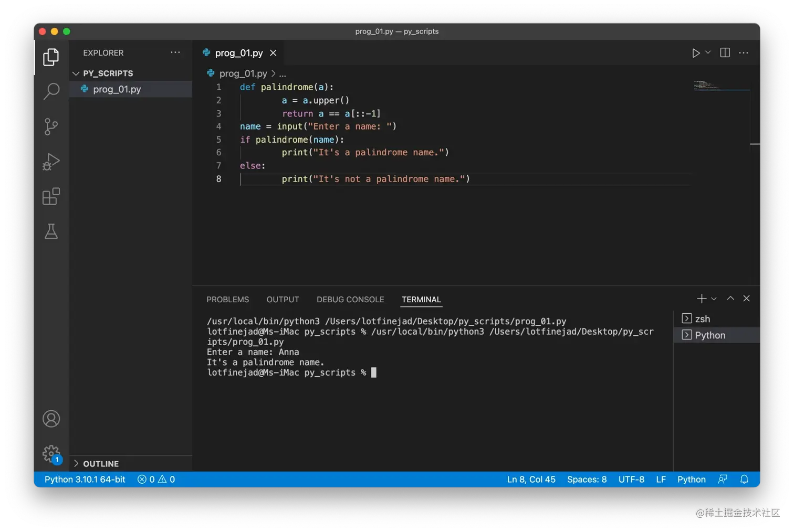Open the Extensions view icon
Screen dimensions: 794x532
[x=51, y=196]
